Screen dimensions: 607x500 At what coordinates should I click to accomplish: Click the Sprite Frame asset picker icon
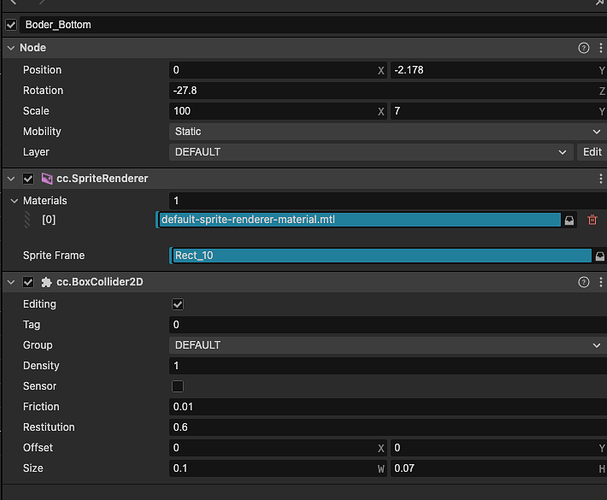600,256
